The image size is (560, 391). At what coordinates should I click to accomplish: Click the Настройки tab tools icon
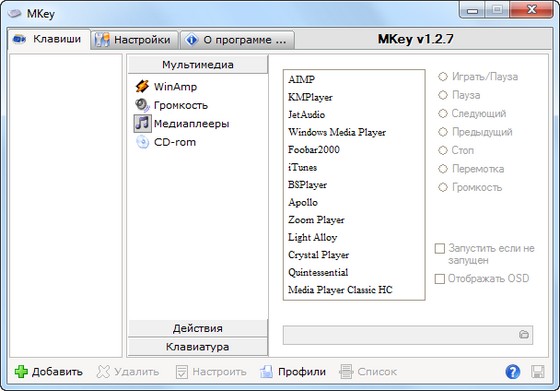tap(102, 40)
